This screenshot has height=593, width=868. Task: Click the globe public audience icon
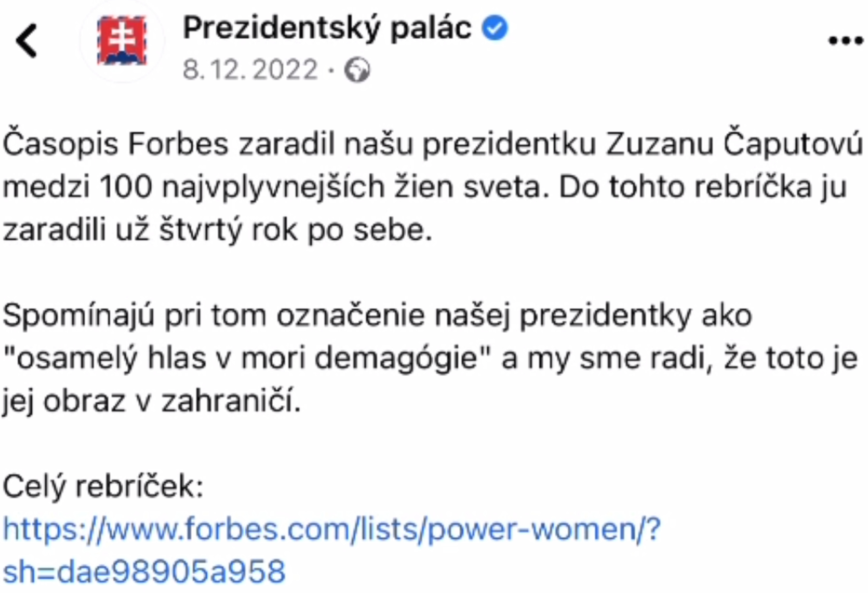(x=357, y=70)
